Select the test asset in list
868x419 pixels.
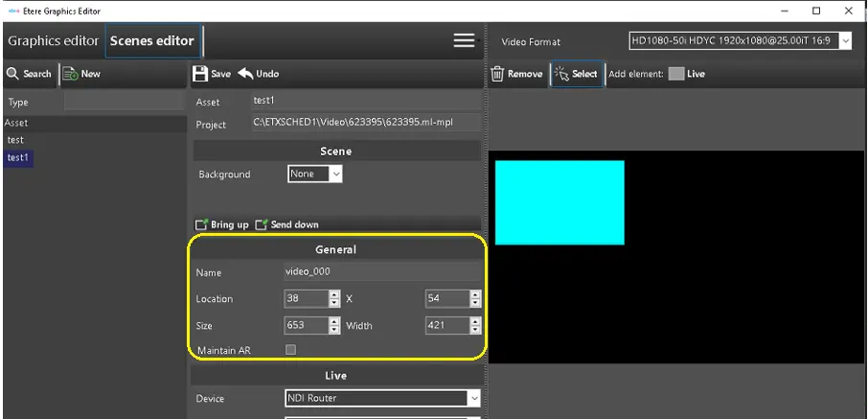[x=15, y=140]
